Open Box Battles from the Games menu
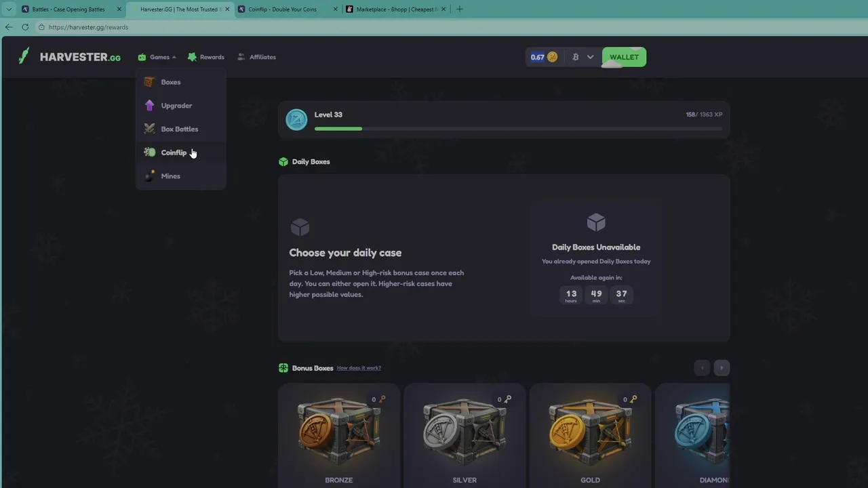This screenshot has width=868, height=488. pyautogui.click(x=180, y=129)
